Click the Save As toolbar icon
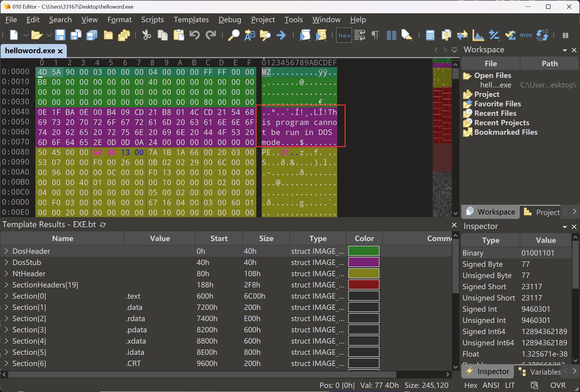 point(76,35)
